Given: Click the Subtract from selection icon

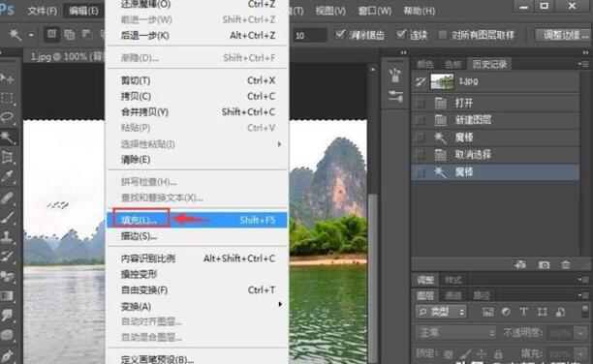Looking at the screenshot, I should pos(87,35).
